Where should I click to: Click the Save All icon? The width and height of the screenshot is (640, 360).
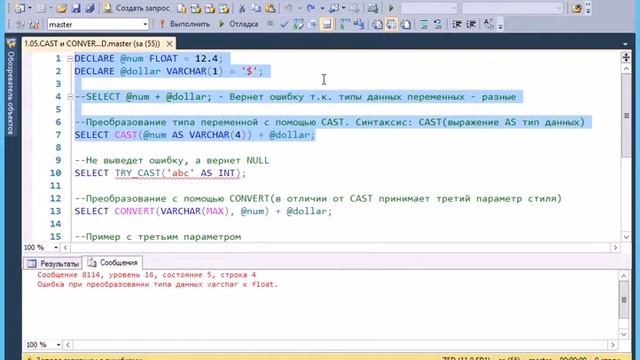pos(90,8)
